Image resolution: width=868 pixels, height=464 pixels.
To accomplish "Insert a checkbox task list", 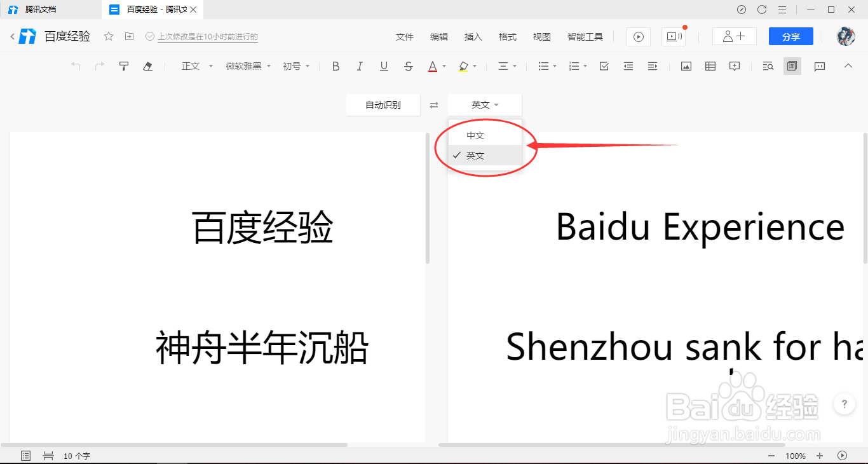I will 604,66.
